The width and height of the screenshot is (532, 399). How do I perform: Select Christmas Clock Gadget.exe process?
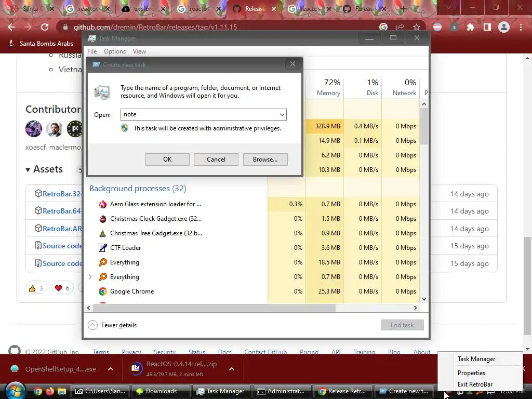[156, 219]
